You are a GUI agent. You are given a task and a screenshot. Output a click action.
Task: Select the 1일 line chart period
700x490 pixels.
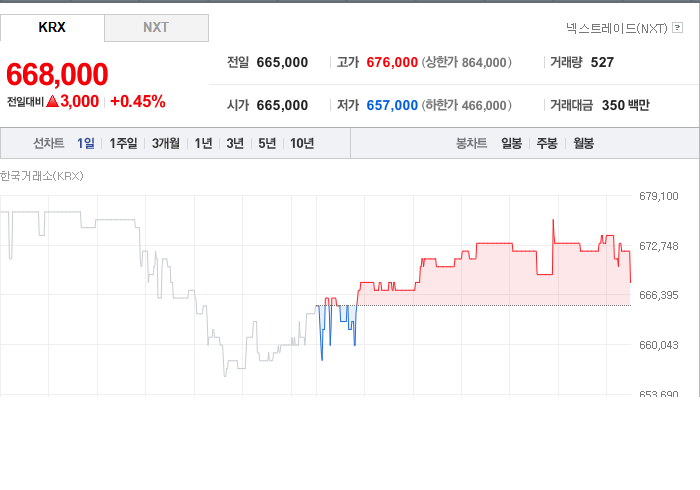[x=86, y=143]
